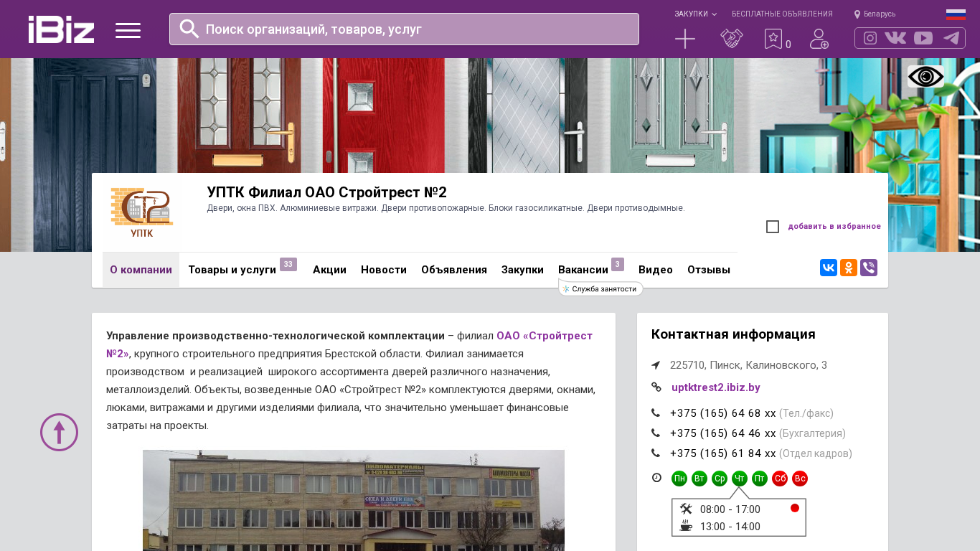Viewport: 980px width, 551px height.
Task: Open the iBiz Instagram page
Action: point(870,38)
